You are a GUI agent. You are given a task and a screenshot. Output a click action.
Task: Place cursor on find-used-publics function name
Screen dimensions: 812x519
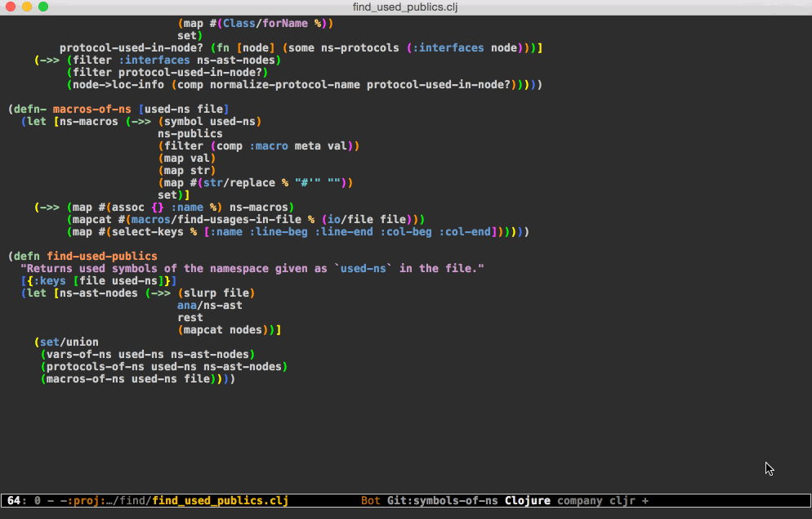(101, 257)
